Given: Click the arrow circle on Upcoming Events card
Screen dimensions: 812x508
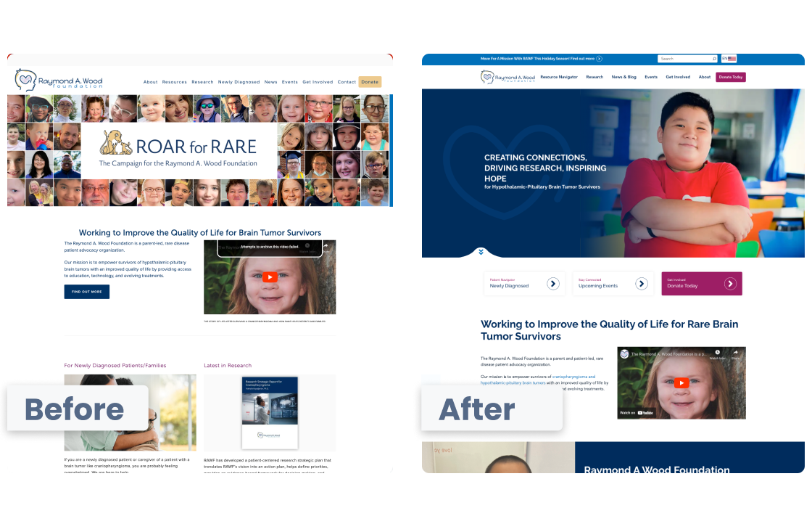Looking at the screenshot, I should (642, 284).
